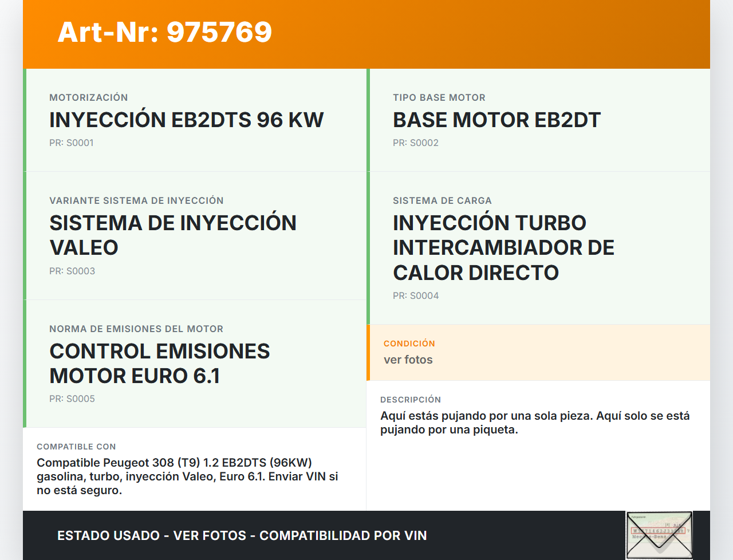Click the description paragraph about 'una sola pieza'

click(535, 423)
